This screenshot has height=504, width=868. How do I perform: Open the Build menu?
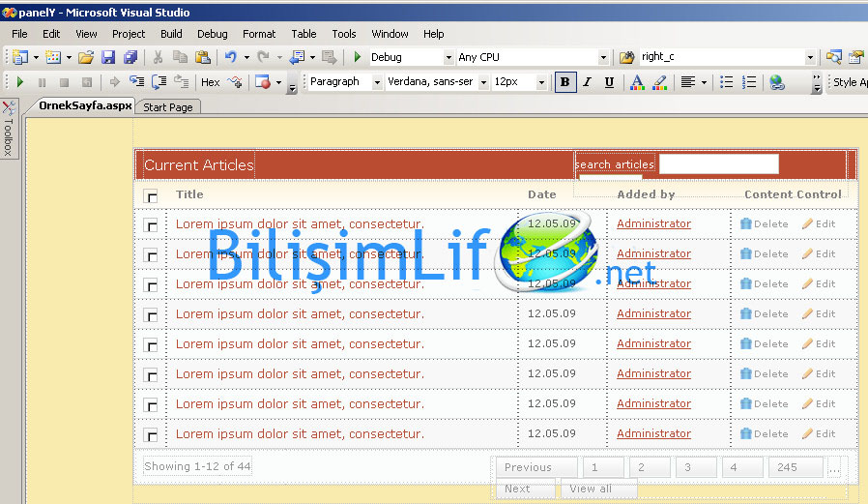[171, 34]
